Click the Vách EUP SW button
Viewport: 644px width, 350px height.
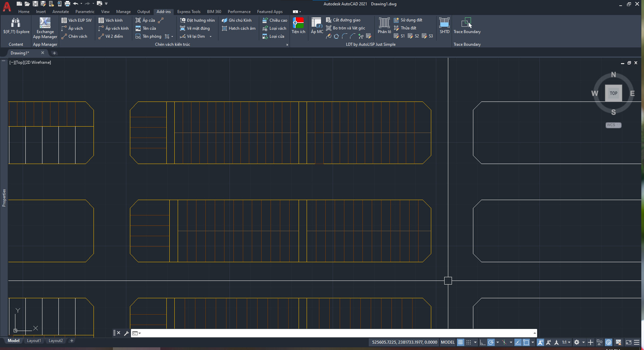(76, 20)
